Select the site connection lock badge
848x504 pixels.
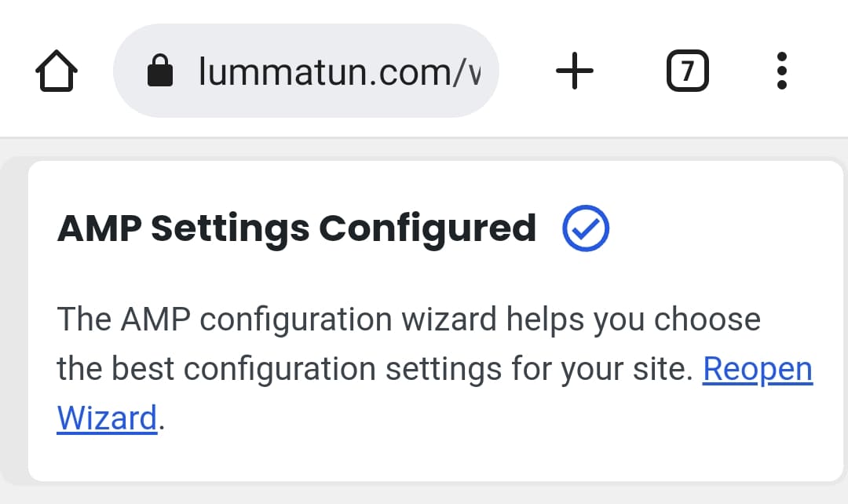[x=161, y=70]
